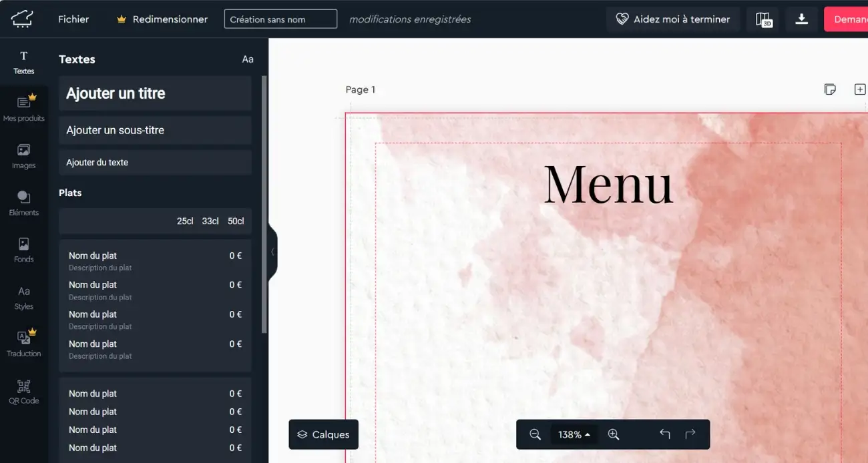Open the Éléments panel
Image resolution: width=868 pixels, height=463 pixels.
24,203
